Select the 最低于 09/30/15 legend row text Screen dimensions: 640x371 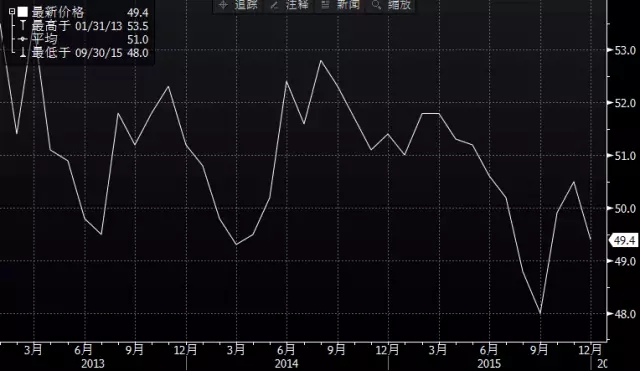pos(77,53)
